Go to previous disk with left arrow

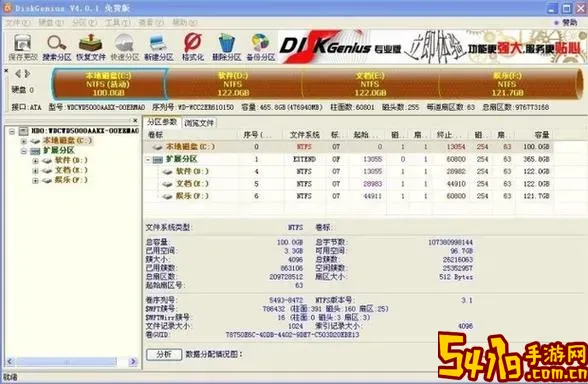18,74
